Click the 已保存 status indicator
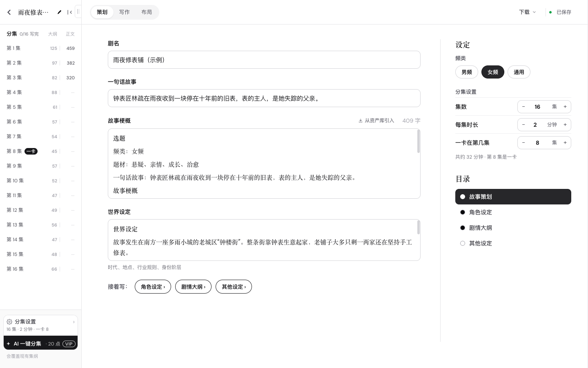Screen dimensions: 588x368 [560, 12]
